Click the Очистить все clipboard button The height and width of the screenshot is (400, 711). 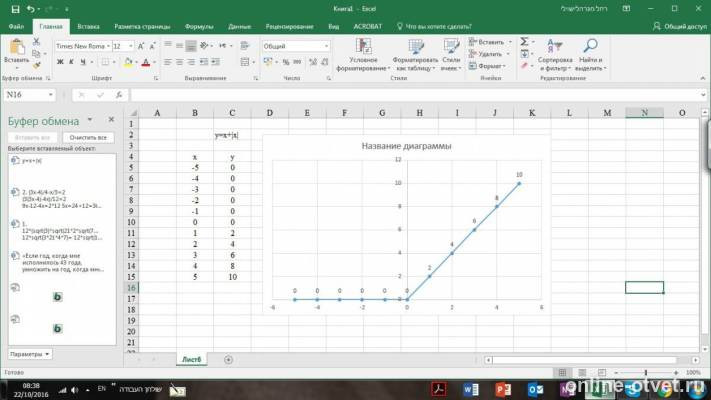click(88, 137)
